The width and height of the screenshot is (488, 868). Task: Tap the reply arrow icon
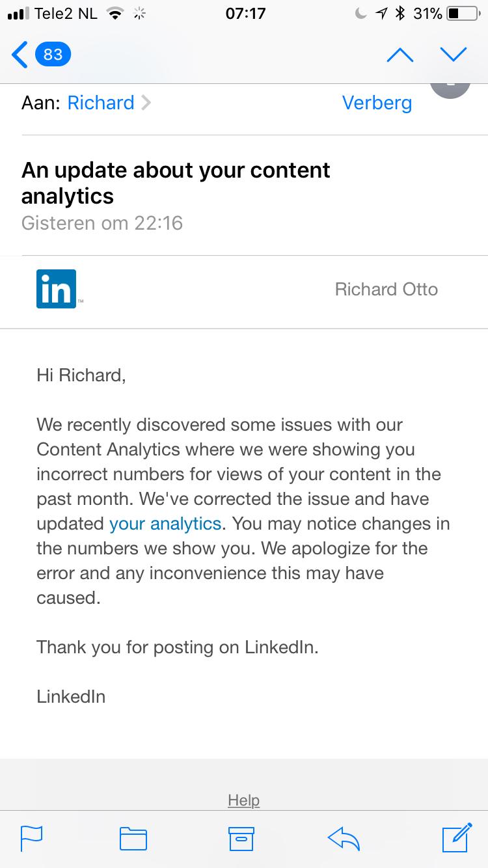coord(344,839)
